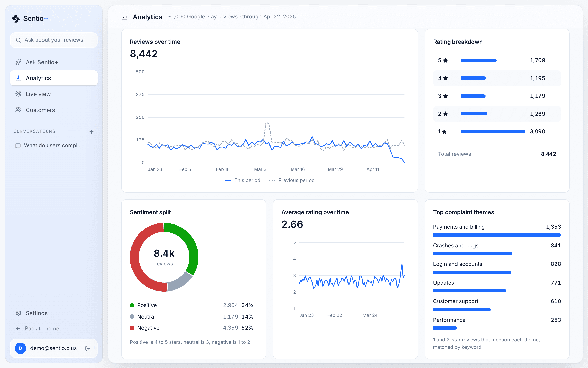Click the 8.4k reviews donut center
588x368 pixels.
tap(164, 257)
